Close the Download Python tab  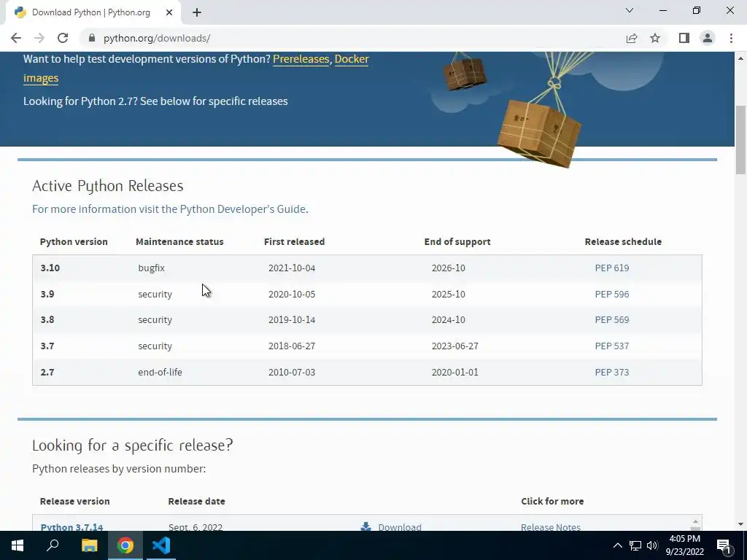(169, 12)
